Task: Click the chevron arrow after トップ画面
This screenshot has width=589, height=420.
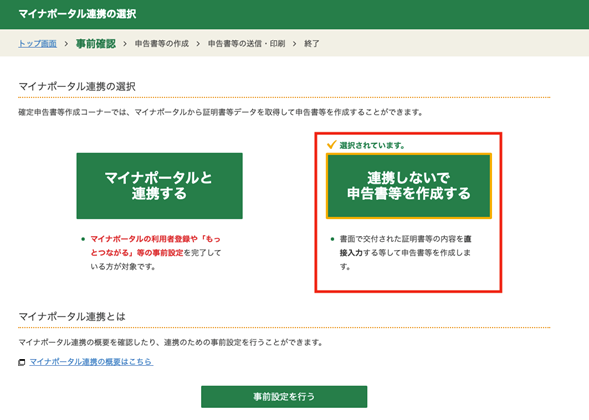Action: coord(66,44)
